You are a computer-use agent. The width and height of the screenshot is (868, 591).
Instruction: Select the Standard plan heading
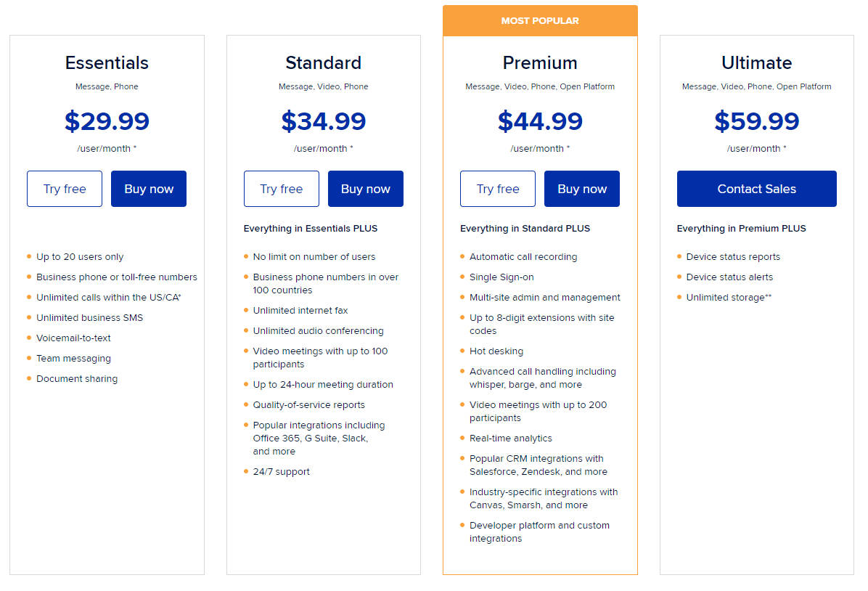tap(323, 63)
